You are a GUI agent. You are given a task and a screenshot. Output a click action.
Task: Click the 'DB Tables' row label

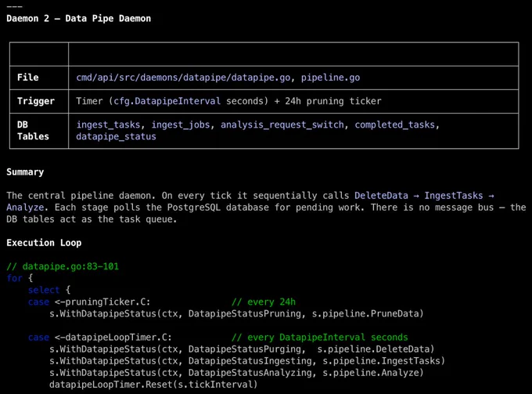click(x=33, y=131)
